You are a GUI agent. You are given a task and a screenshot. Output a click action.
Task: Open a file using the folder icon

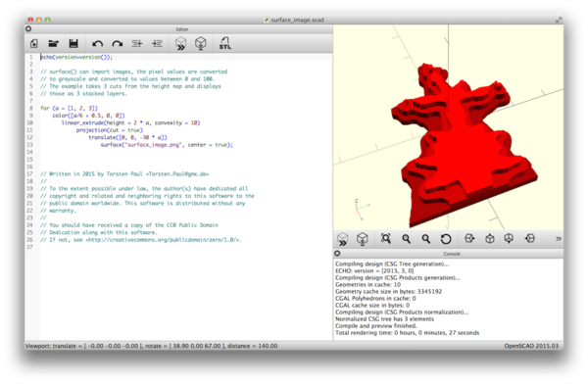coord(53,43)
